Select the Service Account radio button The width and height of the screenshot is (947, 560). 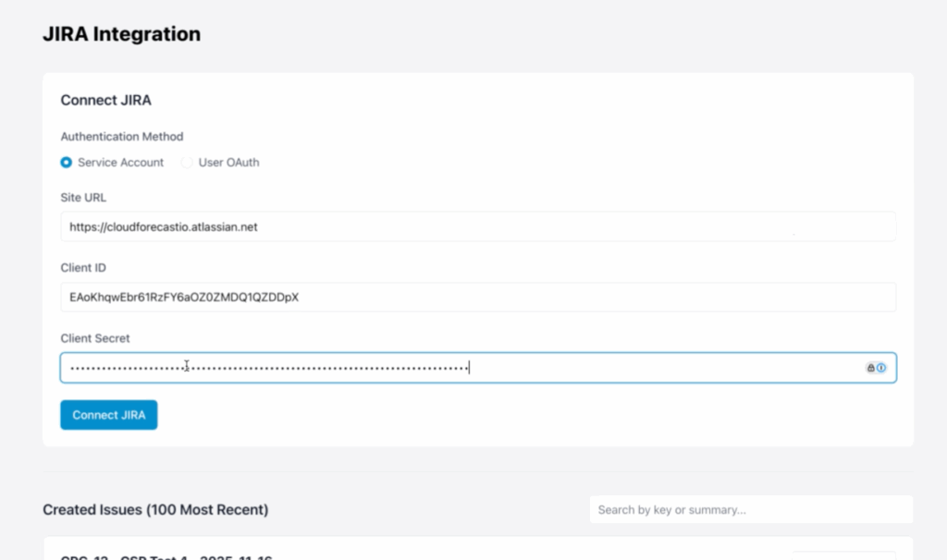click(66, 163)
